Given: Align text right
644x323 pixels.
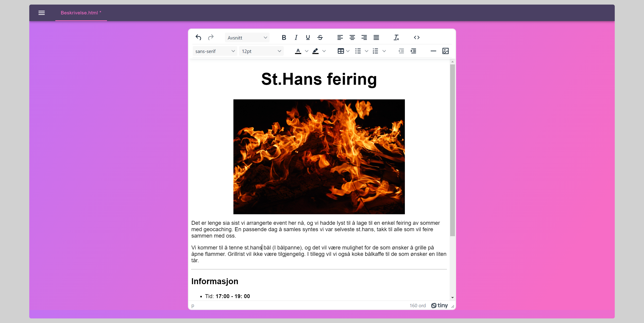Looking at the screenshot, I should (x=364, y=37).
